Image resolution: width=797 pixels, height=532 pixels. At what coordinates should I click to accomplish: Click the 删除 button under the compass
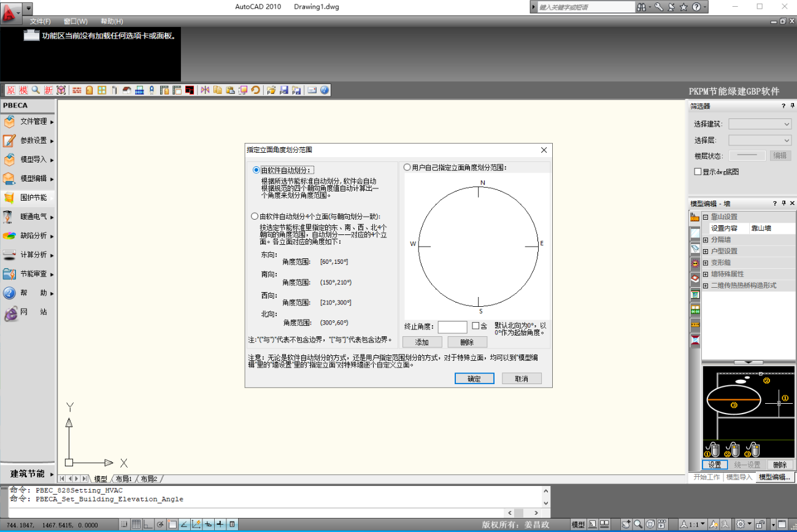(x=467, y=342)
